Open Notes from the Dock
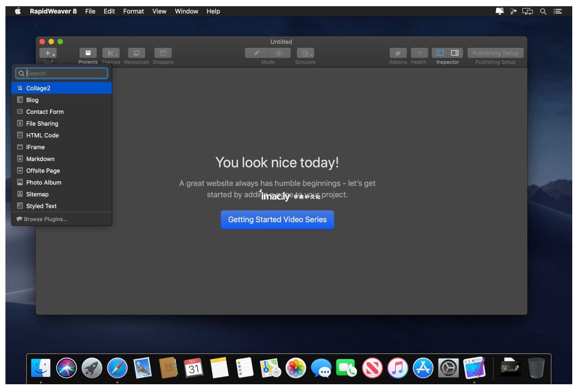This screenshot has width=580, height=392. pyautogui.click(x=219, y=368)
